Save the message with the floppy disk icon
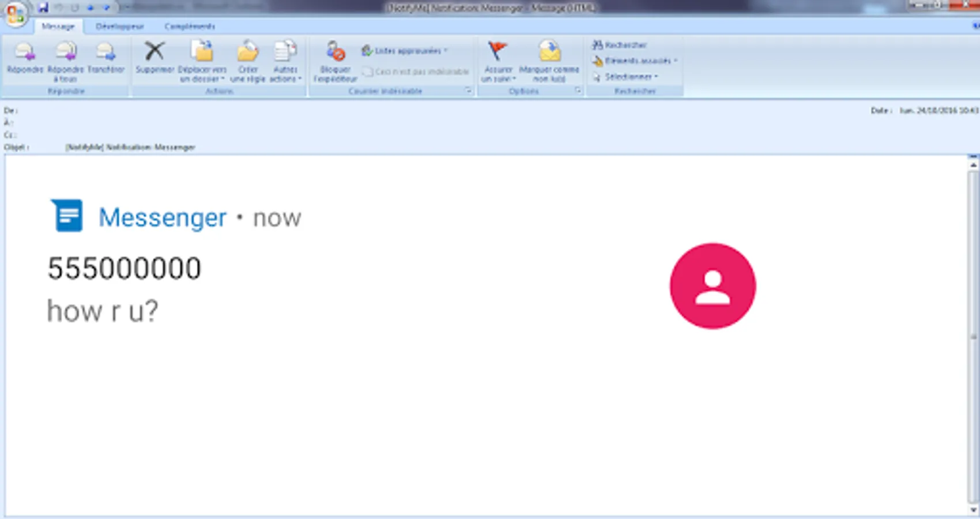980x519 pixels. pos(43,7)
